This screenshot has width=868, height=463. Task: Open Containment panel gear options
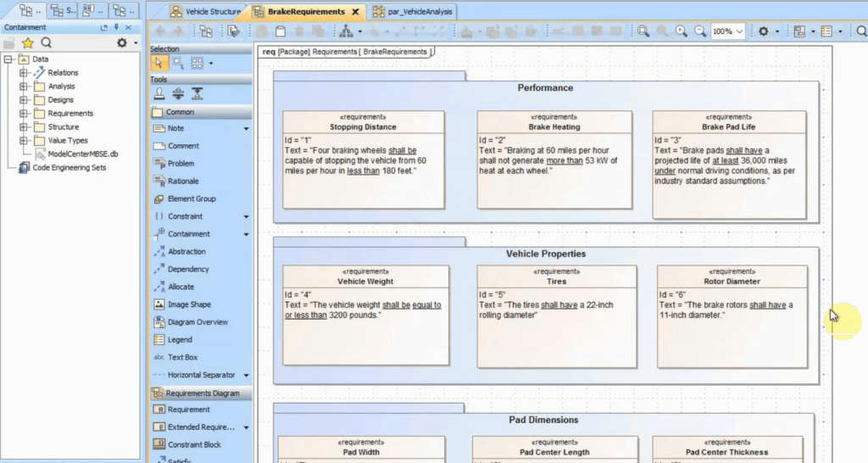(122, 42)
